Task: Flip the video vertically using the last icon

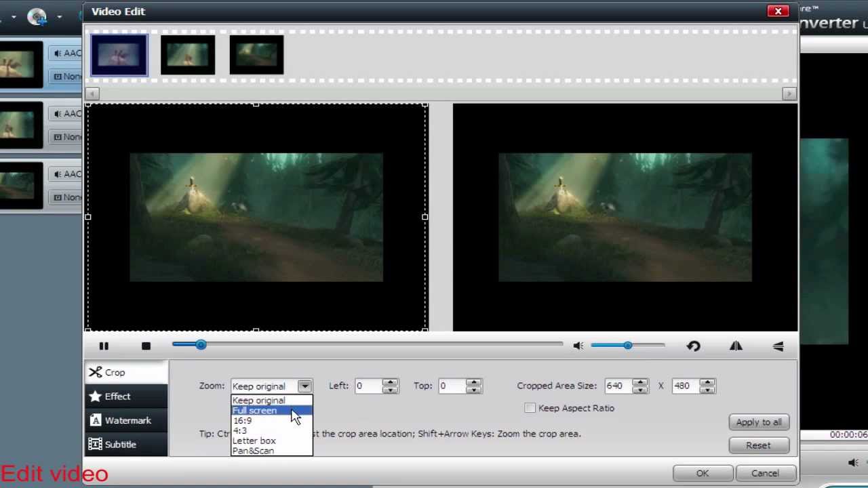Action: [x=778, y=346]
